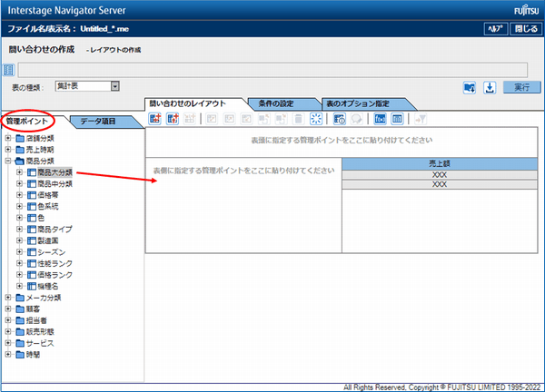Screen dimensions: 545x392
Task: Select the 担当者 folder label
Action: tap(36, 320)
